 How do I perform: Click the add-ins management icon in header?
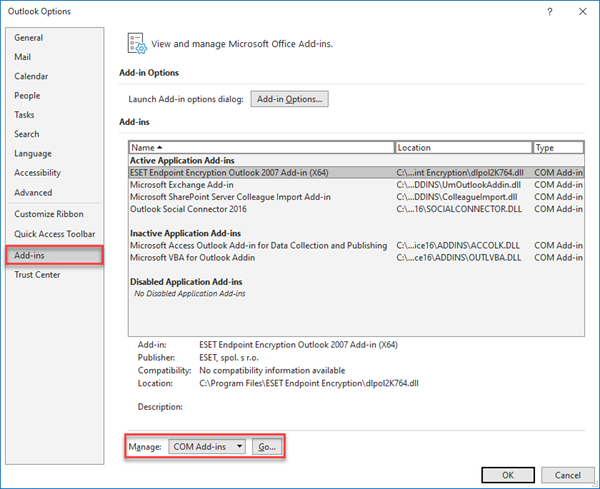click(x=137, y=43)
